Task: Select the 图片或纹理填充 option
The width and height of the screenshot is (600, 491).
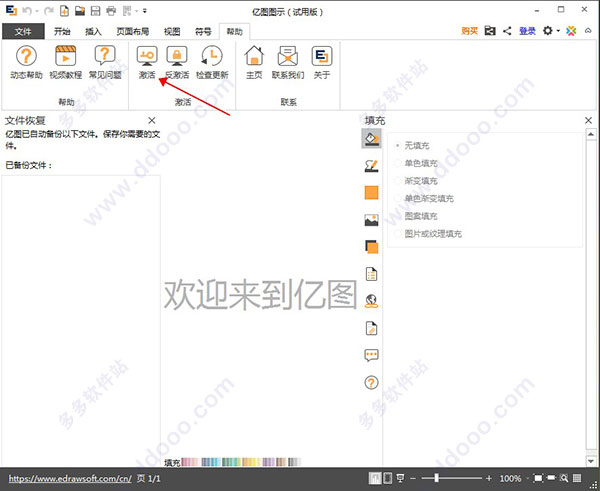Action: pyautogui.click(x=428, y=234)
